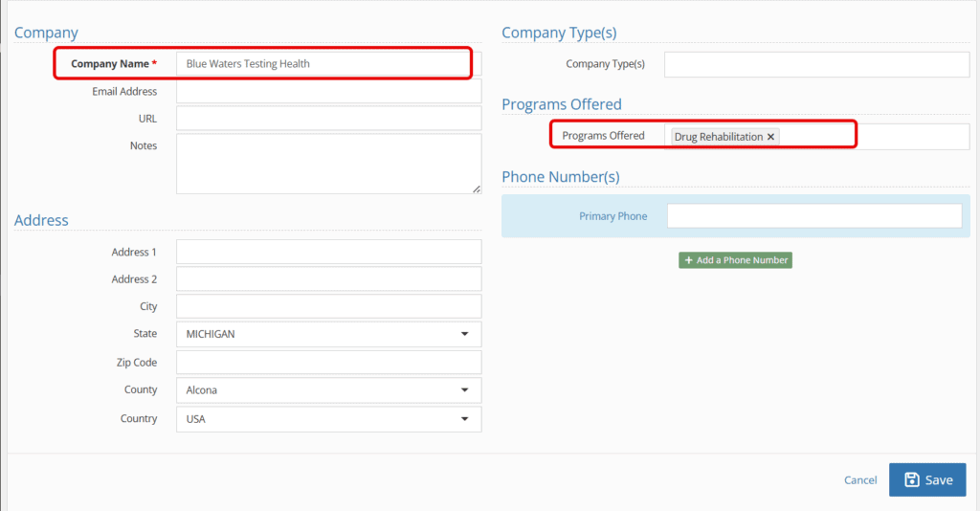This screenshot has width=980, height=511.
Task: Focus the Email Address field
Action: click(329, 91)
